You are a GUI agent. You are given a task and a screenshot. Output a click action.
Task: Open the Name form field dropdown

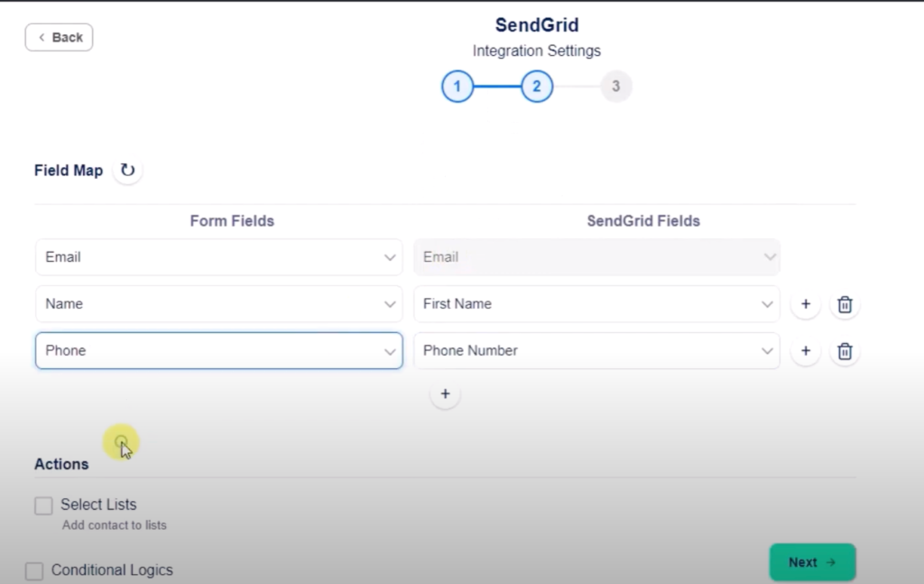coord(219,304)
